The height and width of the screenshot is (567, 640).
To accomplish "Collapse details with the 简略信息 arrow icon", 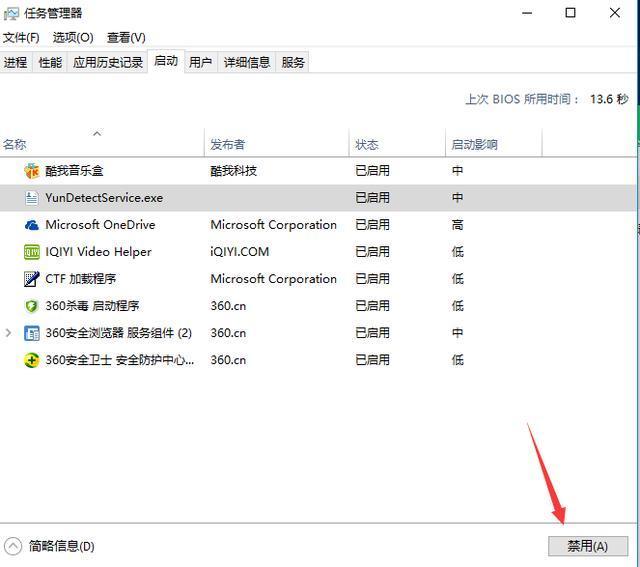I will (x=13, y=546).
